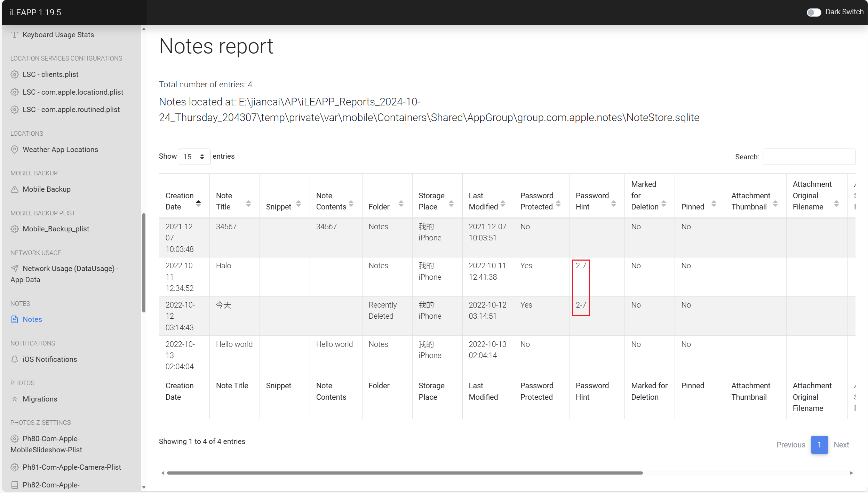Screen dimensions: 868x493
Task: Click gear icon next to Mobile_Backup_plist
Action: (x=15, y=229)
